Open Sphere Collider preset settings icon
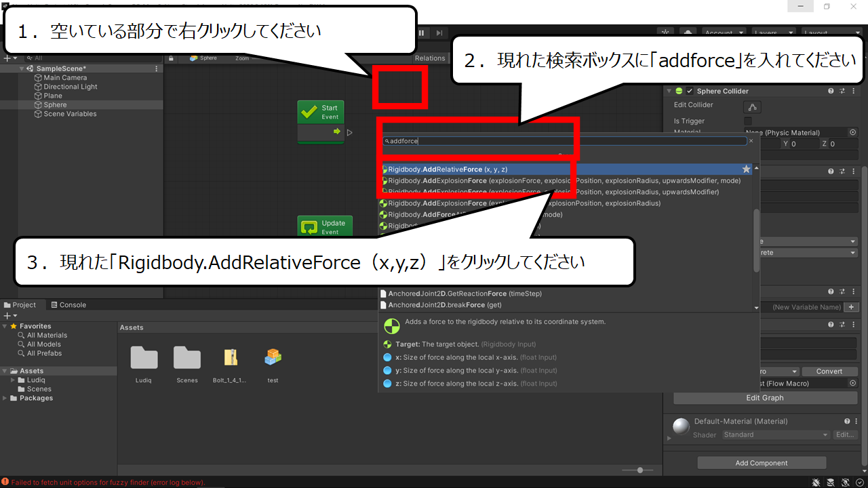 [x=843, y=91]
